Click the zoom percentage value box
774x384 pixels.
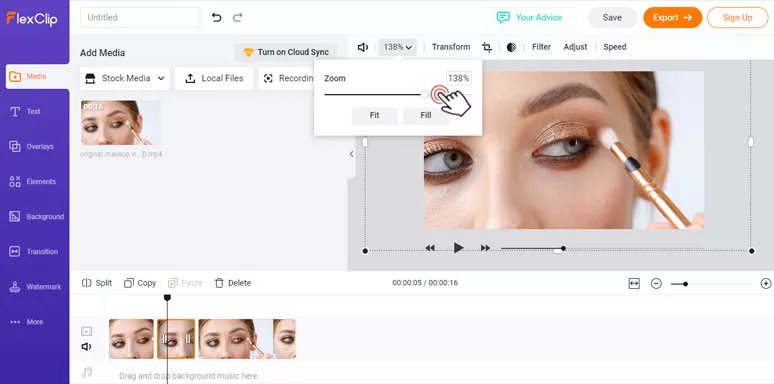[459, 78]
